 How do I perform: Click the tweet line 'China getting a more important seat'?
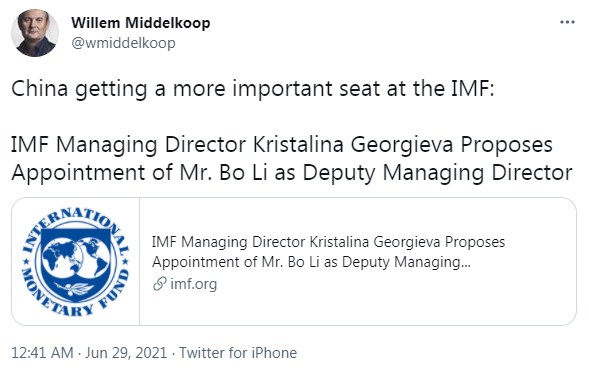[x=252, y=89]
